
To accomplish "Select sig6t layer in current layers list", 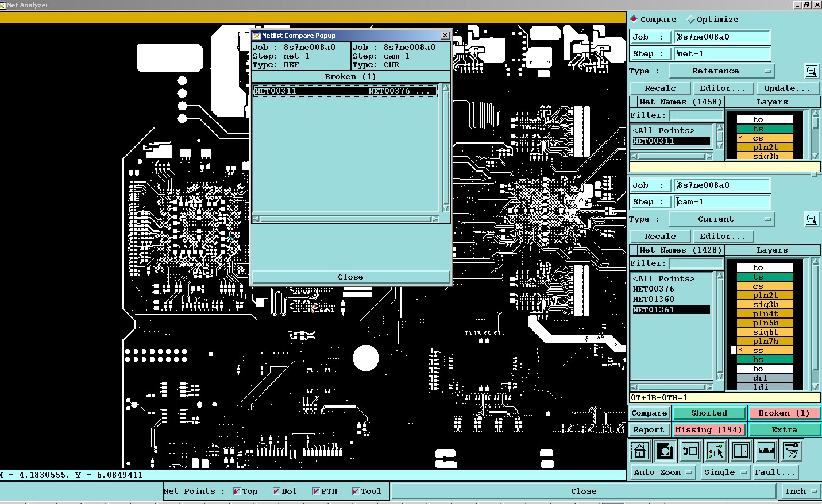I will [765, 332].
